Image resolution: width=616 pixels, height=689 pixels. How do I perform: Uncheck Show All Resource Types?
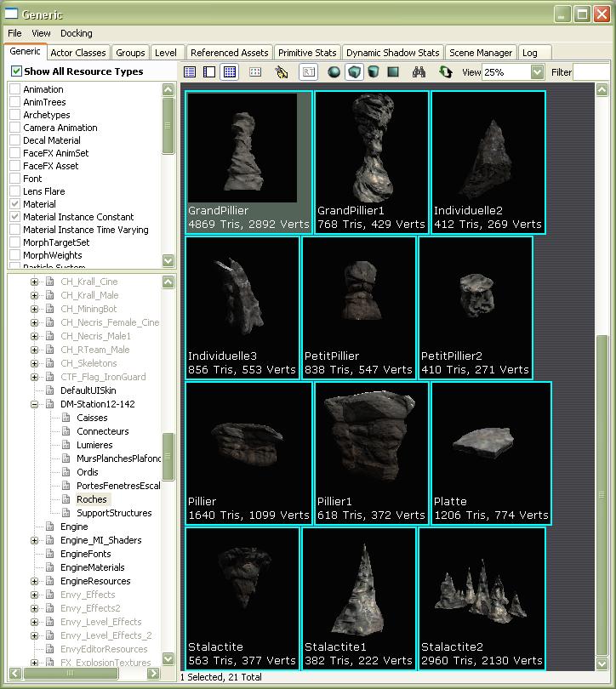[16, 71]
